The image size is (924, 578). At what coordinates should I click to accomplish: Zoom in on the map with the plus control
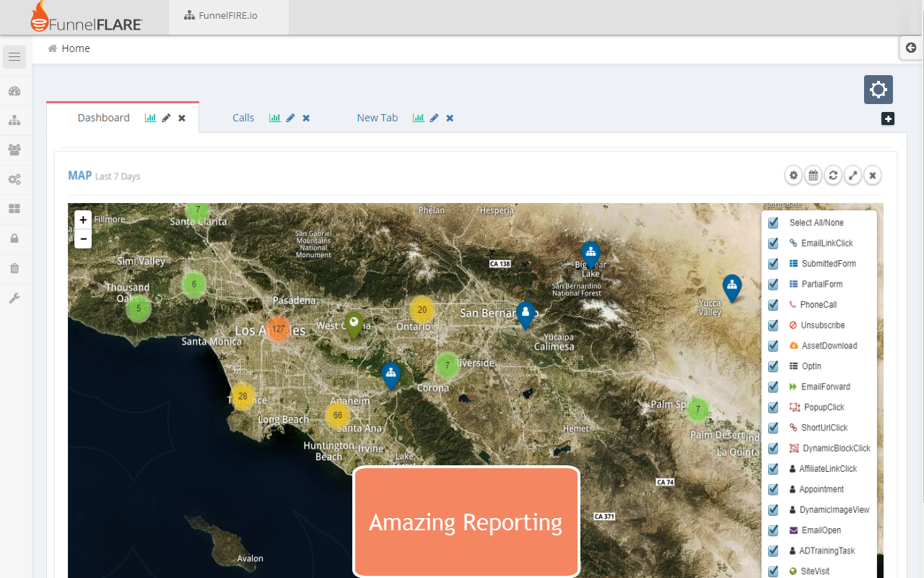click(82, 219)
